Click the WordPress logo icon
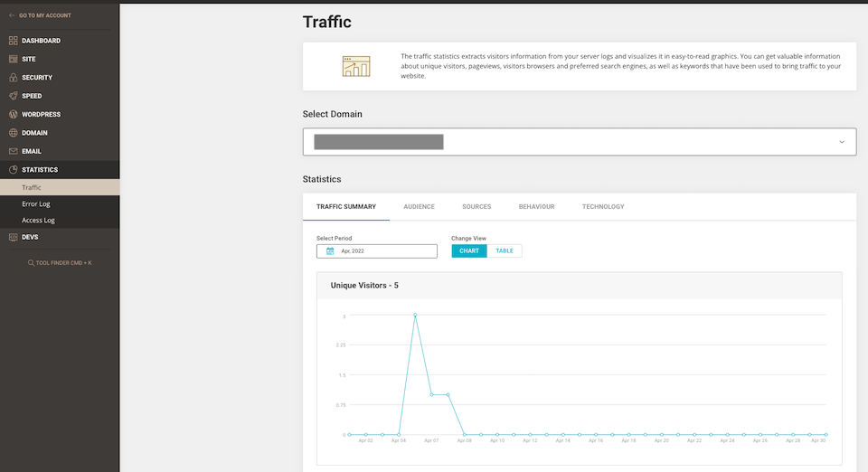This screenshot has height=472, width=868. [x=14, y=114]
